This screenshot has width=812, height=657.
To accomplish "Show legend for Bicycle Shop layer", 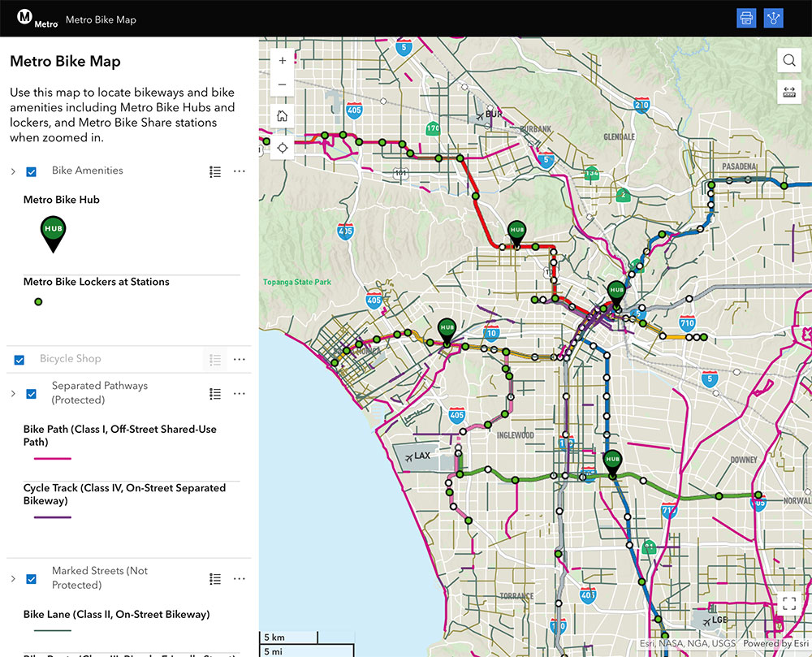I will pyautogui.click(x=215, y=359).
